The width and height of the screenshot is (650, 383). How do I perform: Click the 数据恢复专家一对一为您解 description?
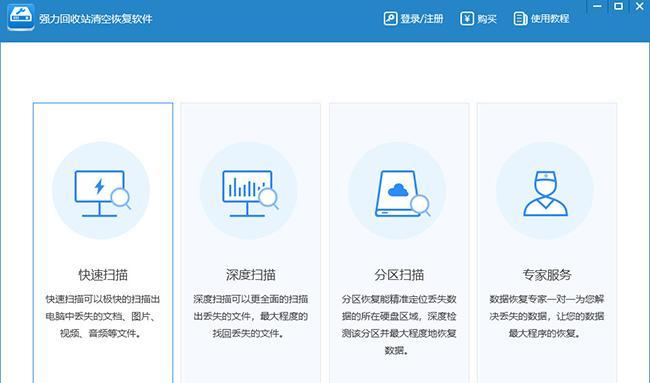(x=547, y=316)
